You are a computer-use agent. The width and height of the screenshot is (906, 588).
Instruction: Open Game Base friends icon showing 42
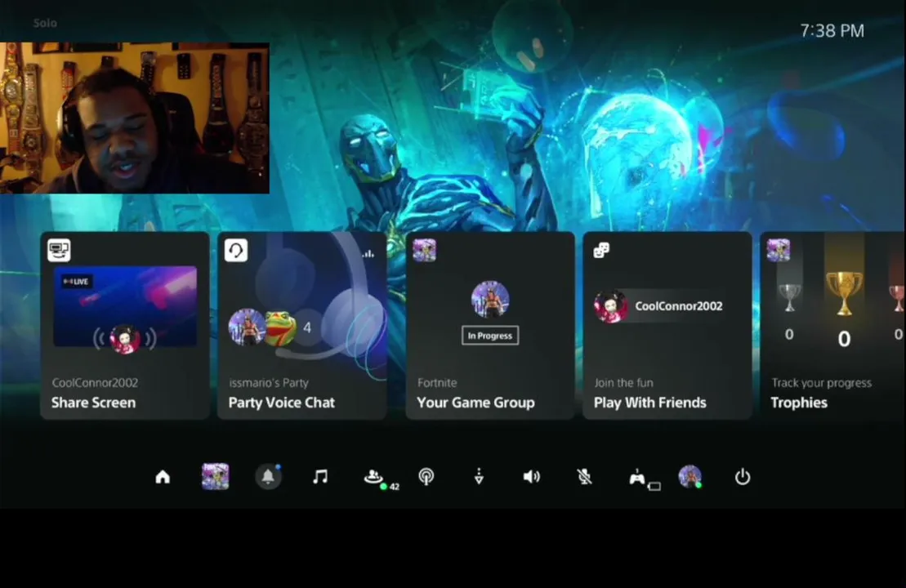pos(382,479)
